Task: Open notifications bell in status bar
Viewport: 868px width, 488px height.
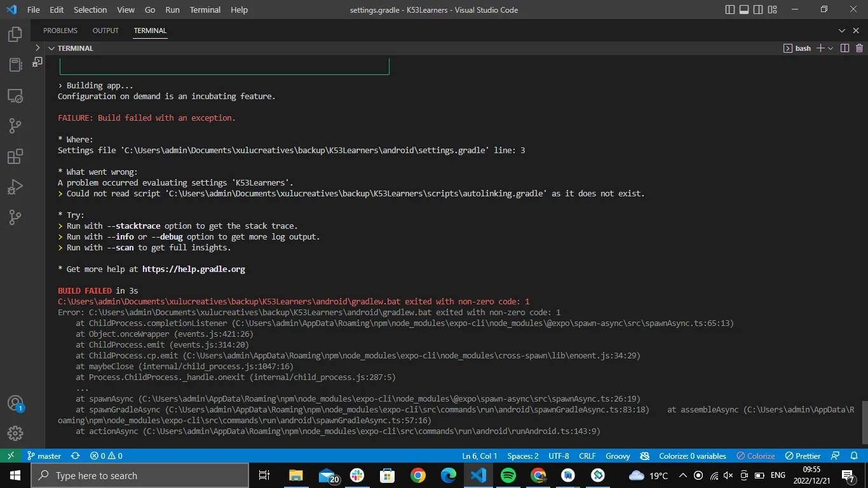Action: [x=855, y=456]
